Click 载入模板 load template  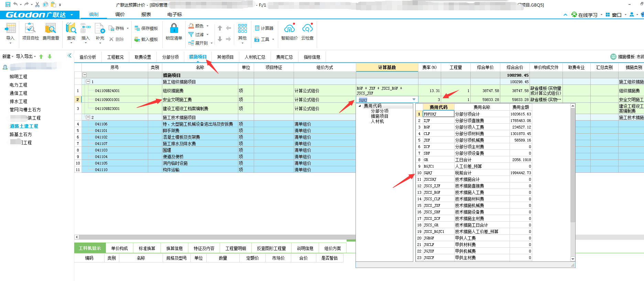click(x=146, y=39)
